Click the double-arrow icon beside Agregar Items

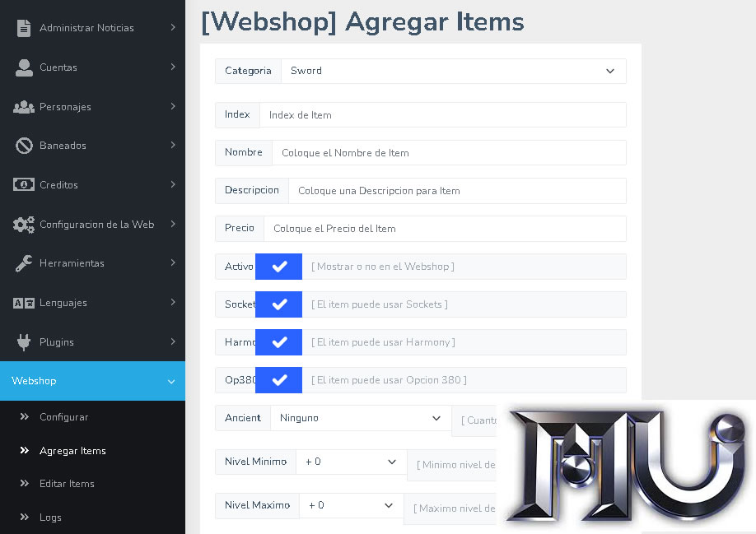[25, 450]
